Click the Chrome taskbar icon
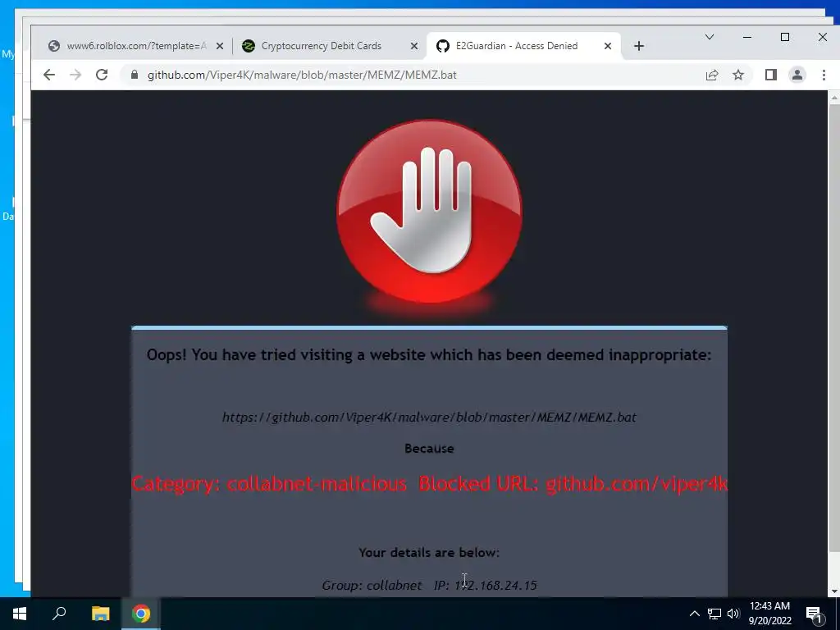840x630 pixels. point(141,614)
